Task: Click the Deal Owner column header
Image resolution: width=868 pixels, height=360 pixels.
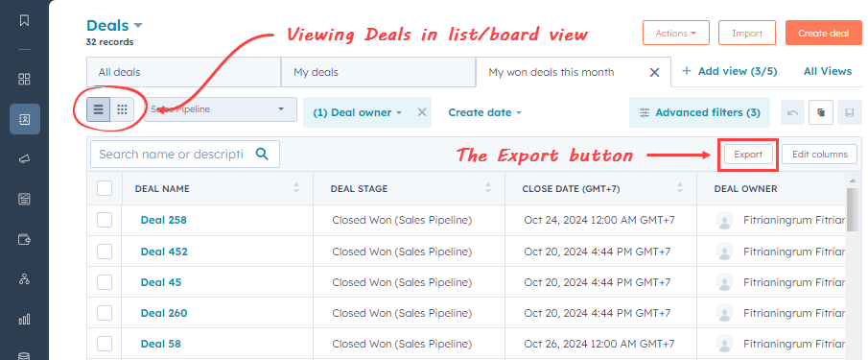Action: coord(745,189)
